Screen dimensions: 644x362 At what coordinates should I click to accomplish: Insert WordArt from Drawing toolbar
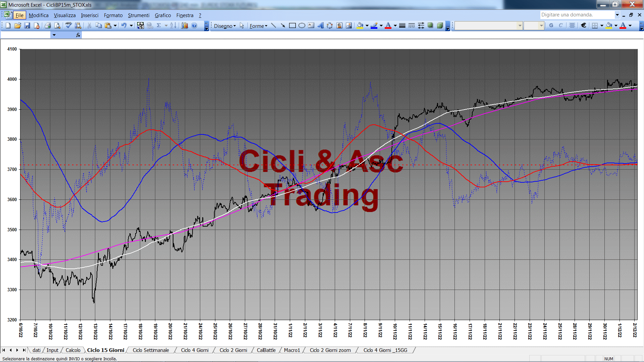click(320, 25)
